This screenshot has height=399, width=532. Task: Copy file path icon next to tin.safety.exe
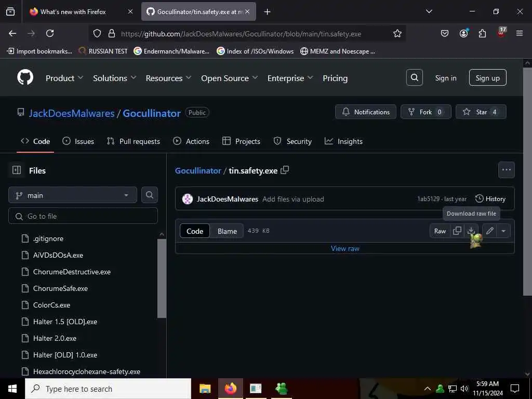click(285, 170)
